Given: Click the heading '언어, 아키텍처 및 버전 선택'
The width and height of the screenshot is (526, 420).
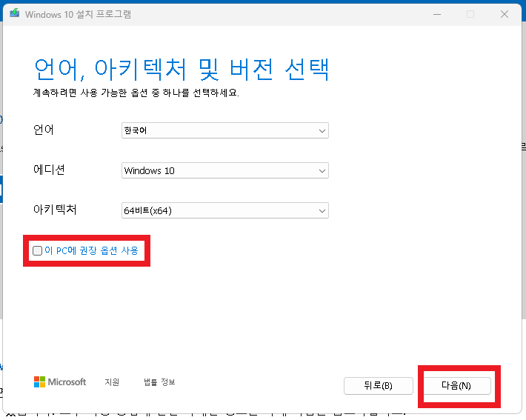Looking at the screenshot, I should [x=182, y=70].
